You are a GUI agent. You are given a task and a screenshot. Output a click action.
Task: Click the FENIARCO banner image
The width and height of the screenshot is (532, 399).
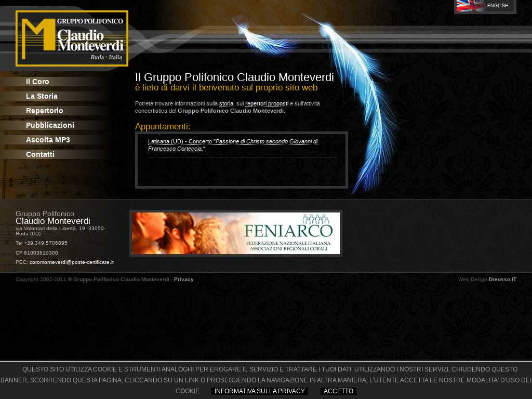[236, 233]
